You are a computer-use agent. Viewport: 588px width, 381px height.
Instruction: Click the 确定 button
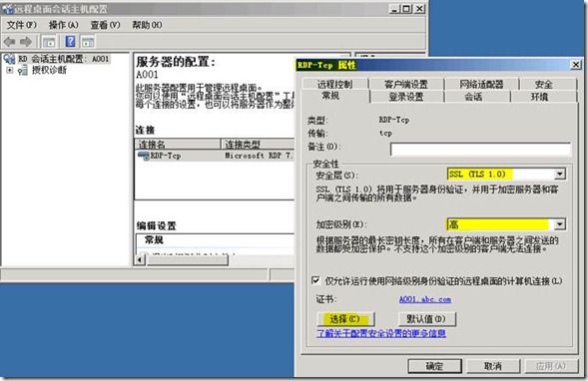pyautogui.click(x=434, y=366)
